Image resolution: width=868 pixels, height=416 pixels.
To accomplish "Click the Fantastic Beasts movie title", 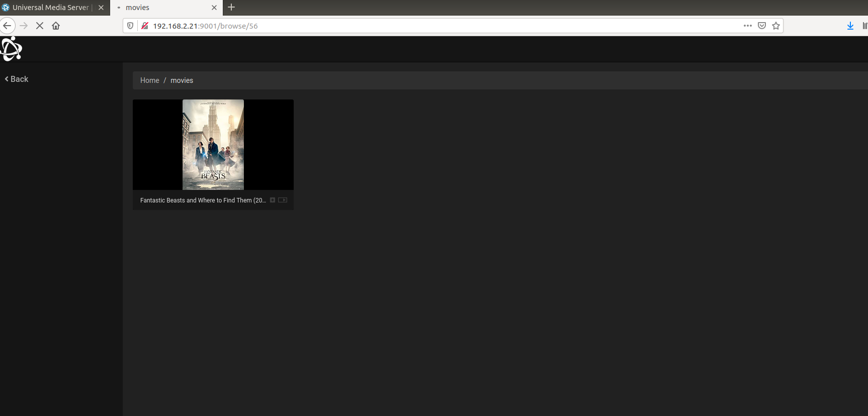I will (x=203, y=200).
